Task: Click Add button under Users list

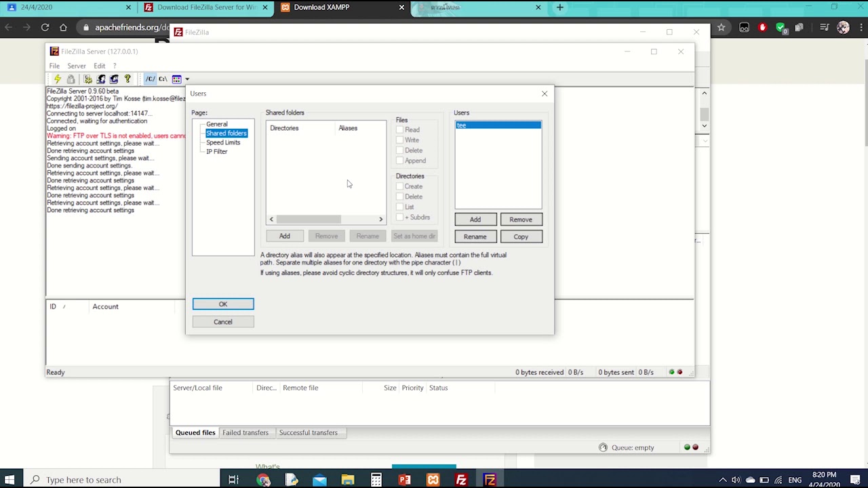Action: pyautogui.click(x=475, y=220)
